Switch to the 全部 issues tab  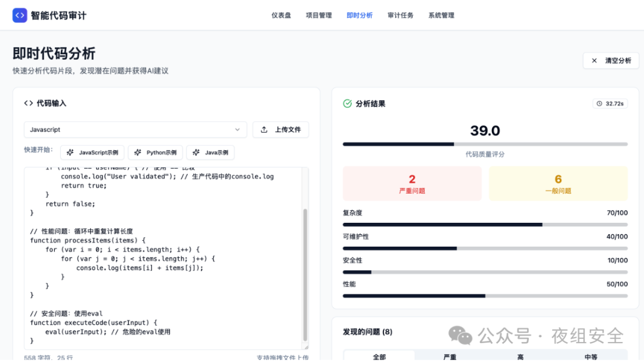pos(379,357)
